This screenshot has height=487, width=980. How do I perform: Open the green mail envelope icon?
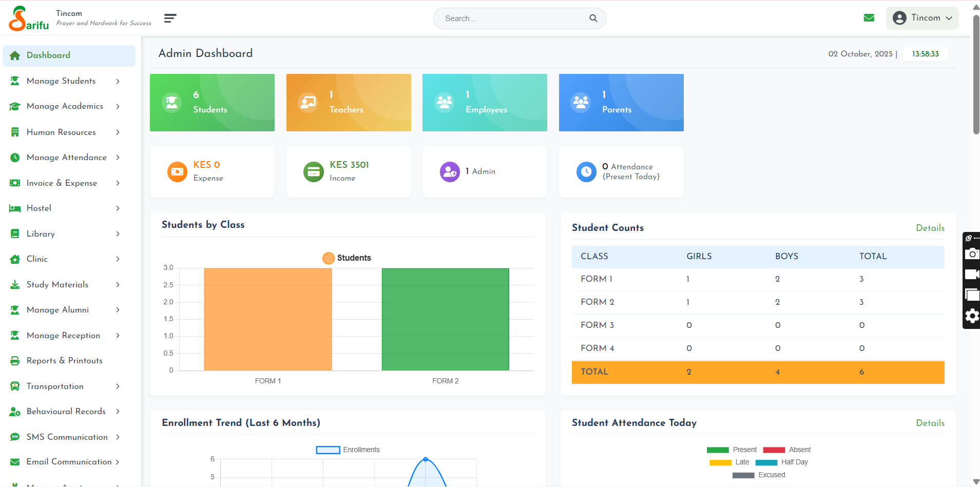tap(869, 18)
